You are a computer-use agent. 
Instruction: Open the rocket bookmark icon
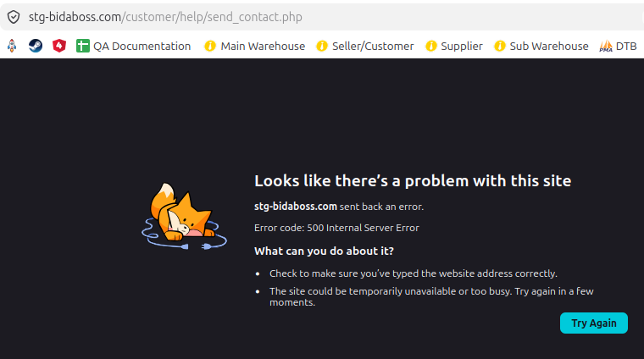12,46
